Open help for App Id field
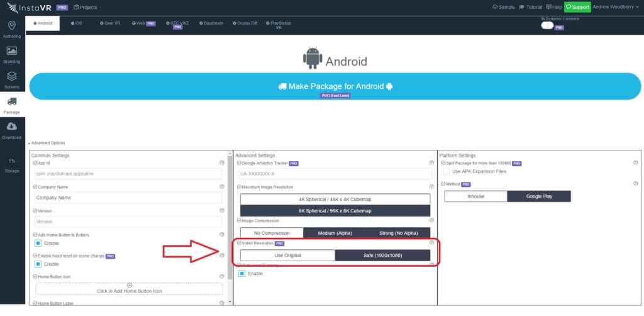This screenshot has height=316, width=644. click(x=222, y=163)
